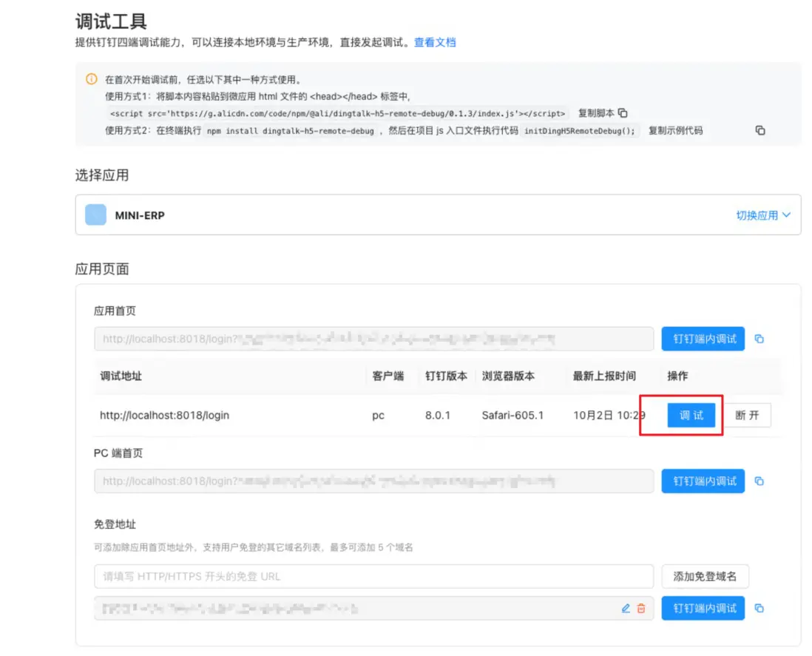
Task: Click the 选择应用 section heading
Action: click(102, 175)
